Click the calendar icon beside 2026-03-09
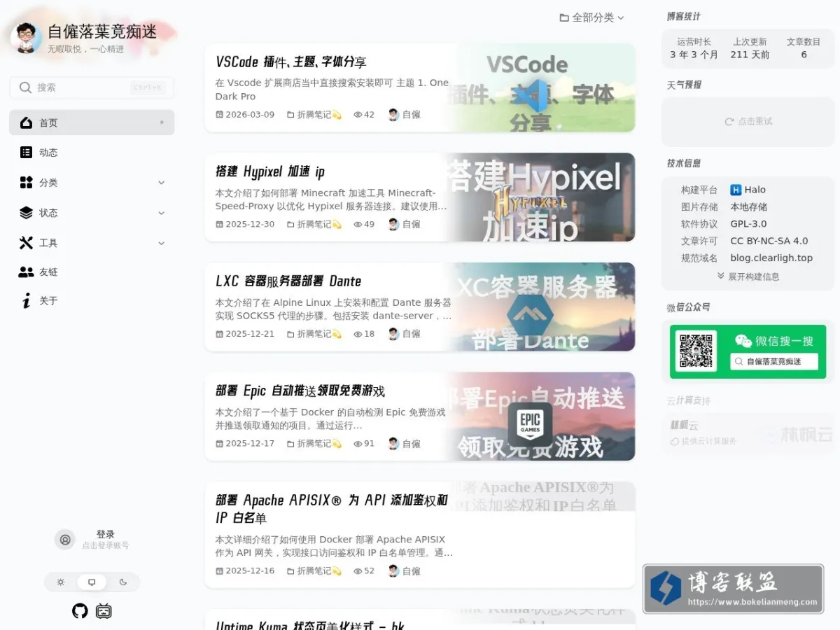840x630 pixels. (x=219, y=115)
